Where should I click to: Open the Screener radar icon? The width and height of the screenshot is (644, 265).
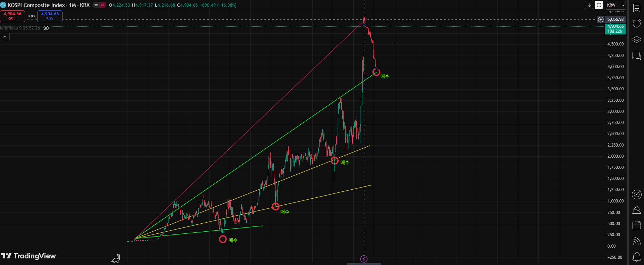click(x=636, y=194)
